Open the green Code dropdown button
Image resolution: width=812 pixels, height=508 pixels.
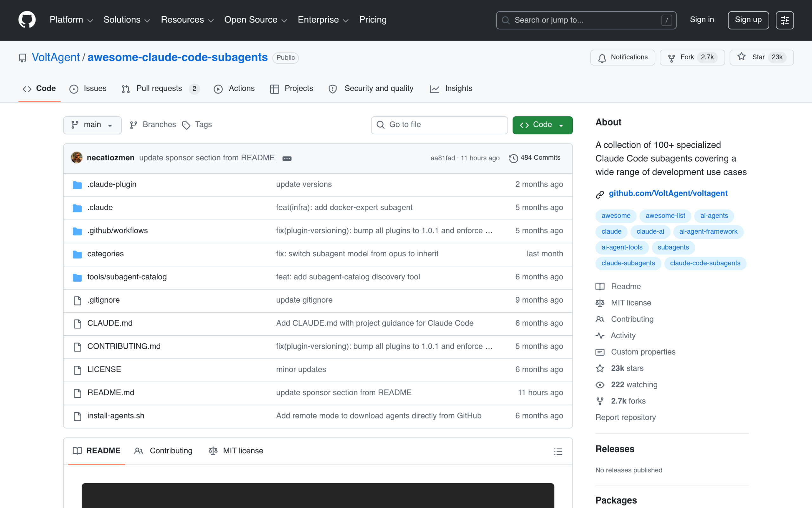pos(542,125)
